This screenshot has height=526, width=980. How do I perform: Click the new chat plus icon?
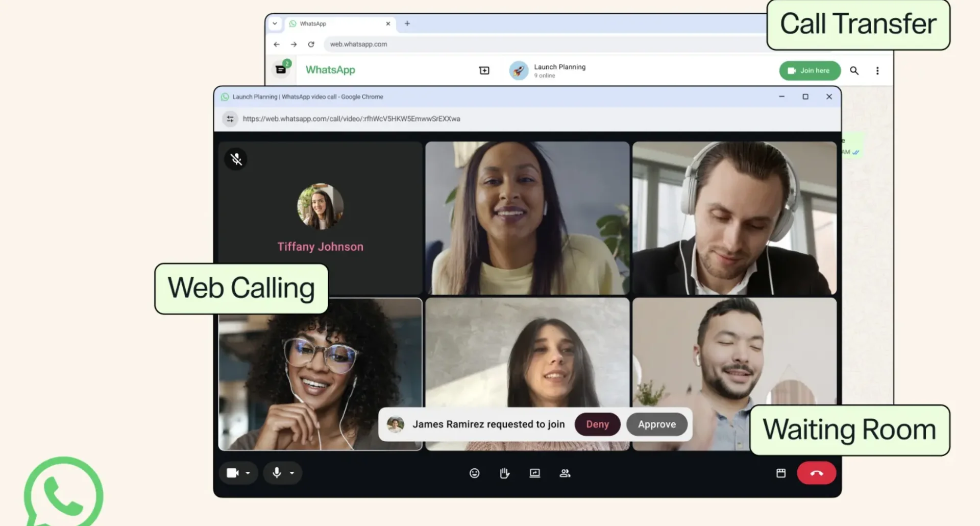coord(484,70)
